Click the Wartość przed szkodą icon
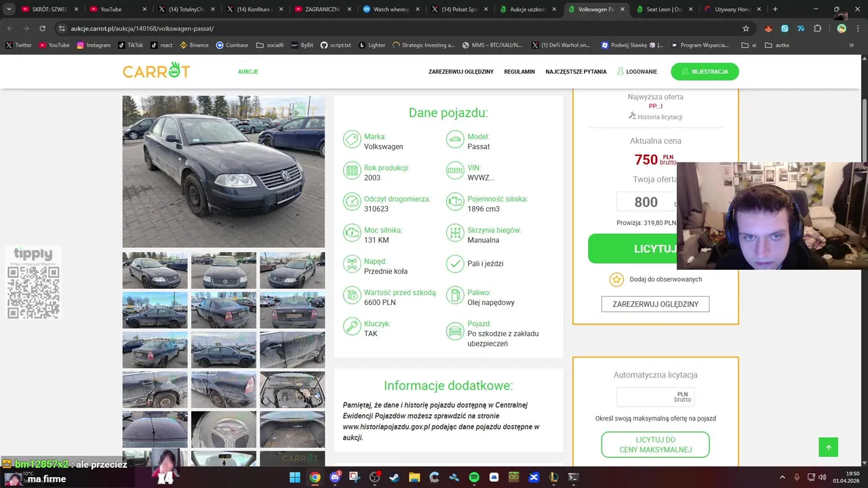The height and width of the screenshot is (488, 868). pyautogui.click(x=351, y=296)
